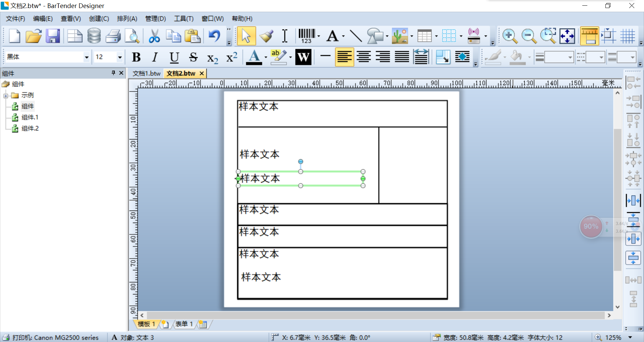Choose the shape creation tool
Image resolution: width=644 pixels, height=342 pixels.
(375, 36)
